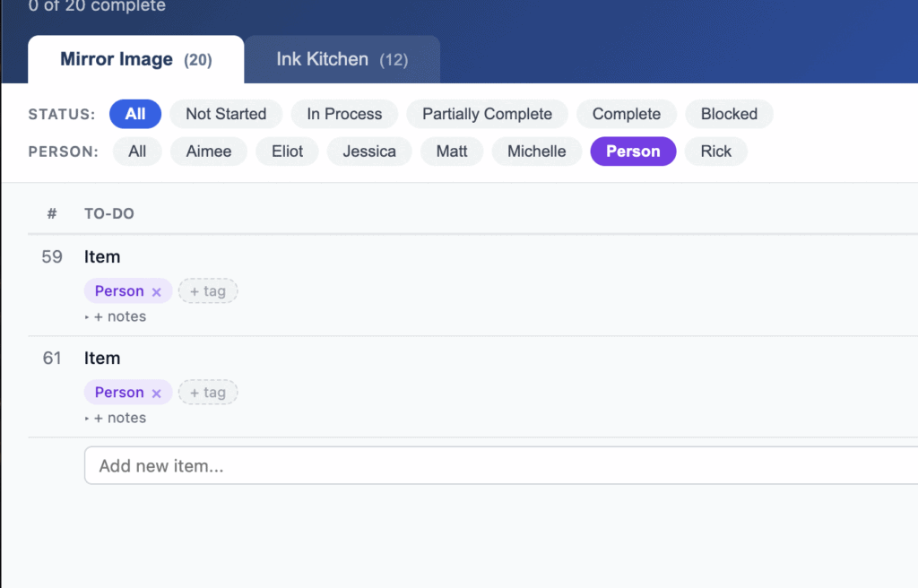The width and height of the screenshot is (918, 588).
Task: Select All in the person filter
Action: coord(137,151)
